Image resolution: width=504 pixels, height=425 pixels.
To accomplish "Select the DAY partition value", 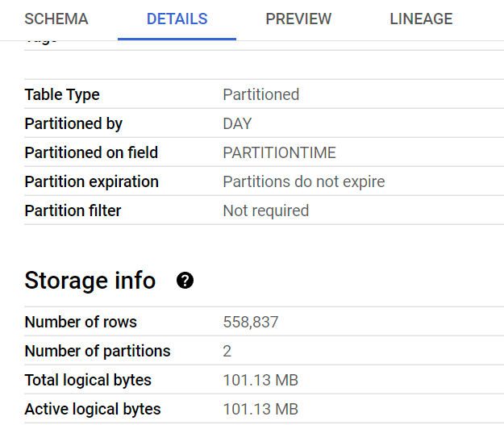I will (237, 123).
